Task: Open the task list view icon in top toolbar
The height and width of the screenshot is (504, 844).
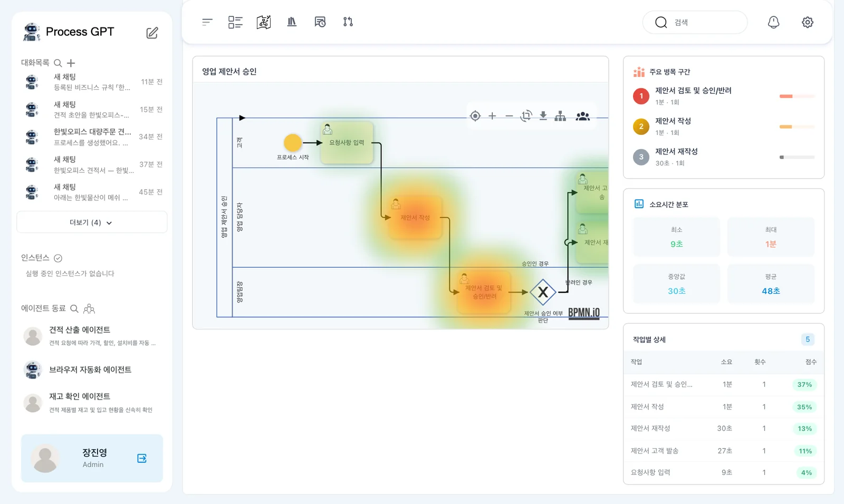Action: [x=235, y=22]
